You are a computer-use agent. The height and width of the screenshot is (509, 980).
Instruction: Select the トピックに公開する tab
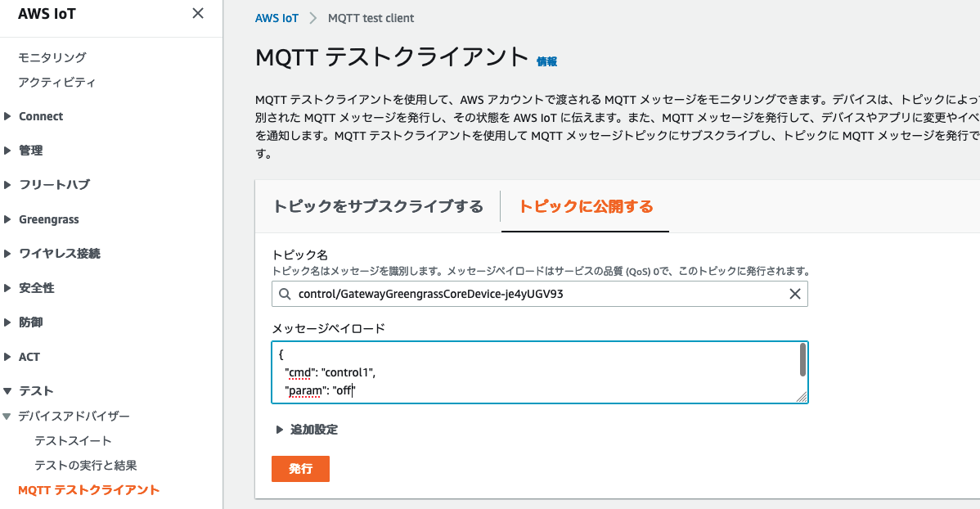(x=585, y=206)
